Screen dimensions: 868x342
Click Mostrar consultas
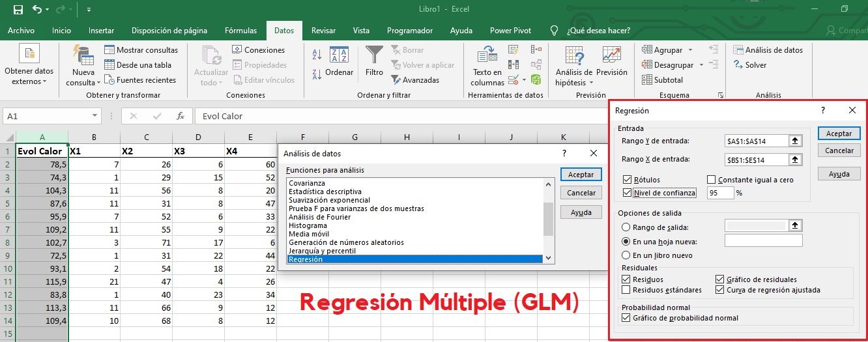pyautogui.click(x=141, y=50)
